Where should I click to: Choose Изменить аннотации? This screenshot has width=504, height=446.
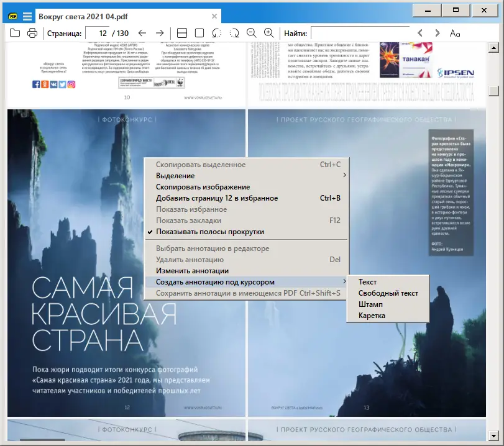coord(246,271)
